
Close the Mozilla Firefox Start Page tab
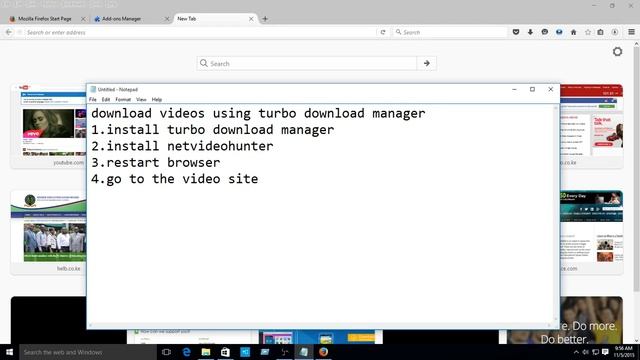(x=83, y=19)
